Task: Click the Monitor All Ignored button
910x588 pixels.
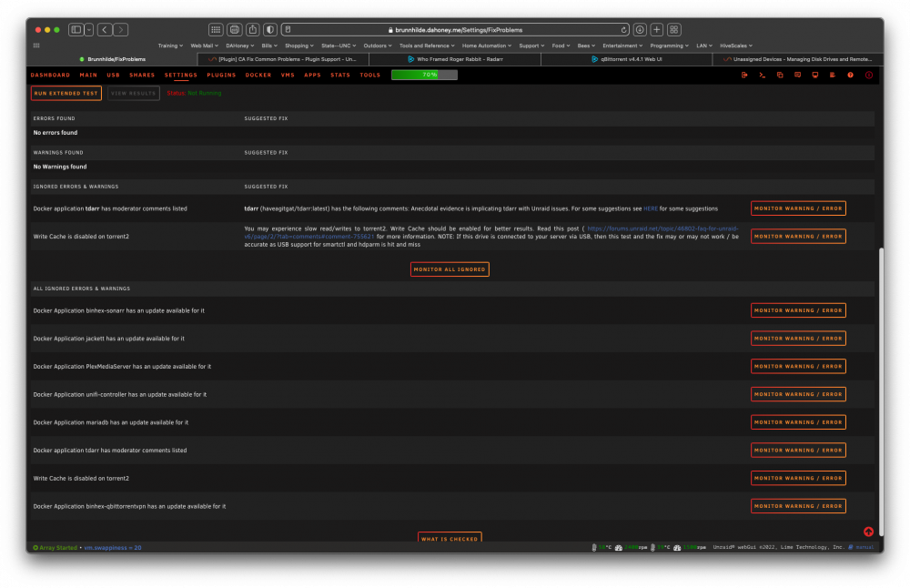Action: (x=450, y=269)
